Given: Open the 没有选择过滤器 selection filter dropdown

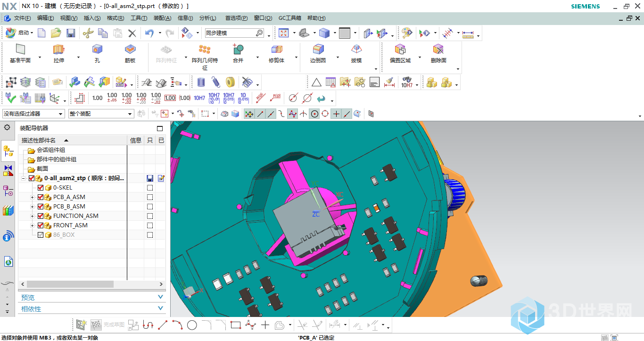Looking at the screenshot, I should pyautogui.click(x=33, y=114).
